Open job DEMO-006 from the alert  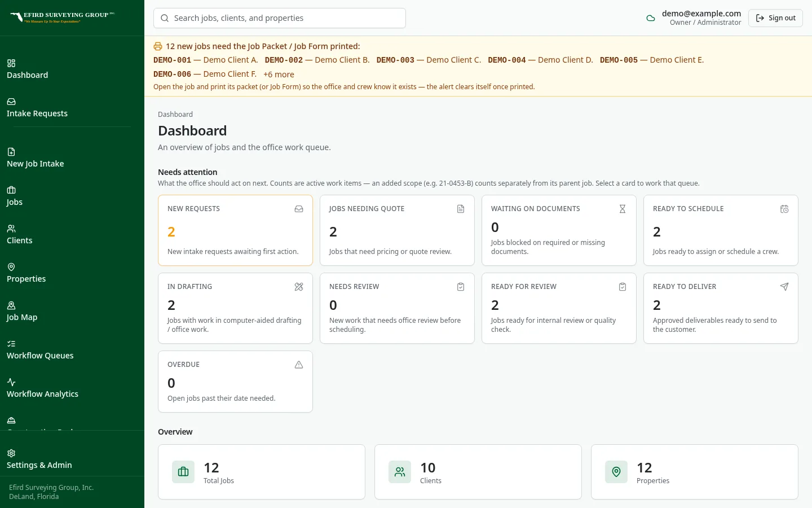tap(205, 74)
